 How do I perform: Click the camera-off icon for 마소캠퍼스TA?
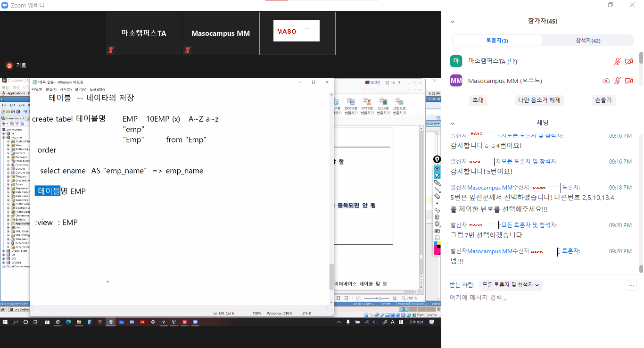click(x=628, y=61)
